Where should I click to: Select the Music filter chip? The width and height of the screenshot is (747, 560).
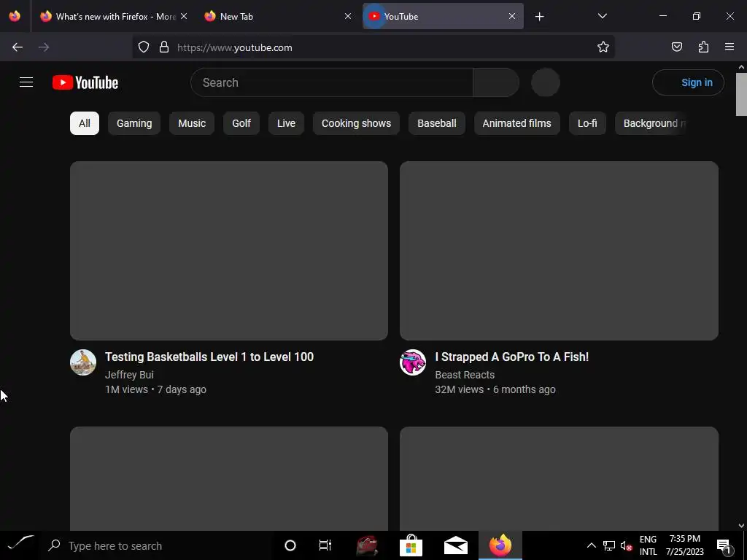(192, 123)
